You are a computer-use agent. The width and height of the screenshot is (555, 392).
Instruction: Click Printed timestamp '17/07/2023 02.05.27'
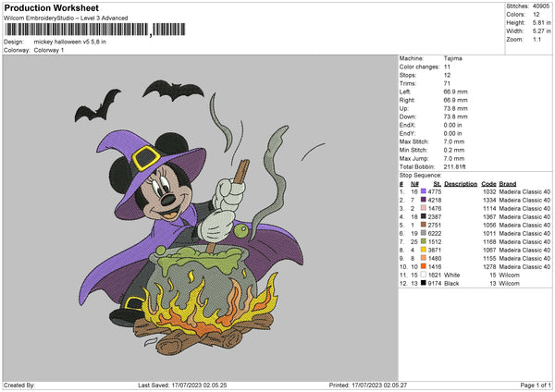click(379, 385)
